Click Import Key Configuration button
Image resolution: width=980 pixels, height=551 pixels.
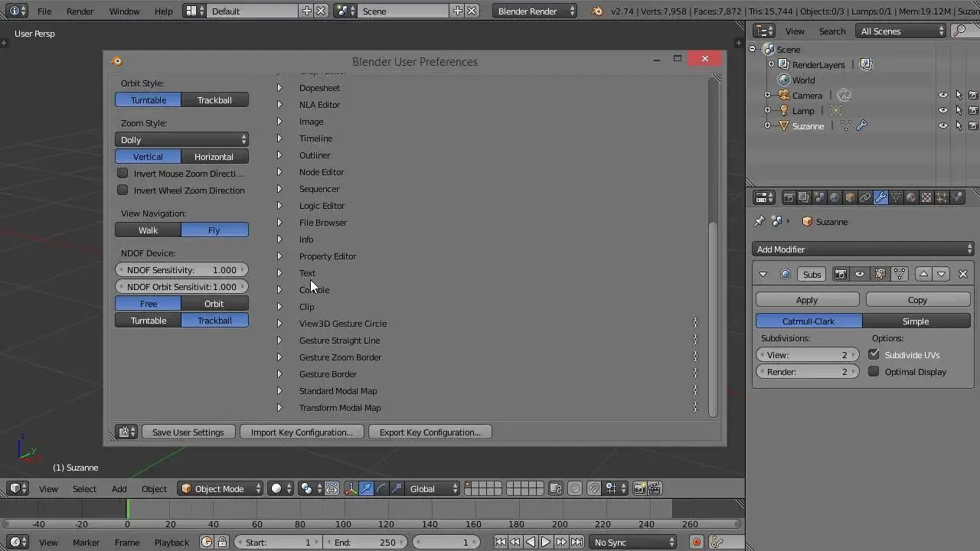[302, 432]
